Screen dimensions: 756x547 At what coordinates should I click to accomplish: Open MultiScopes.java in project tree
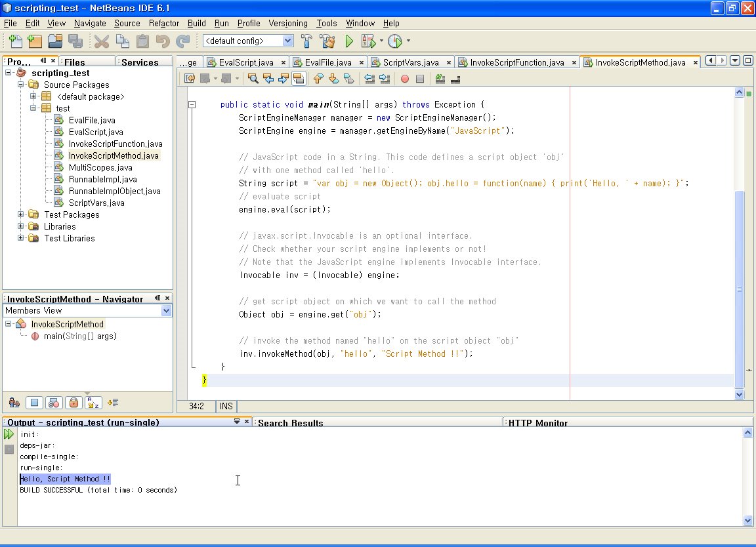(x=100, y=168)
